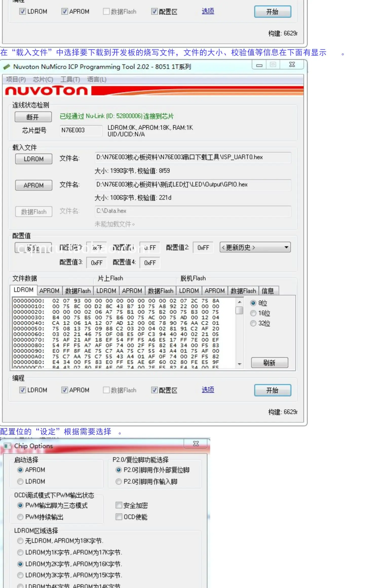The width and height of the screenshot is (380, 588).
Task: Click the 配置值2 0xFF field
Action: (x=203, y=248)
